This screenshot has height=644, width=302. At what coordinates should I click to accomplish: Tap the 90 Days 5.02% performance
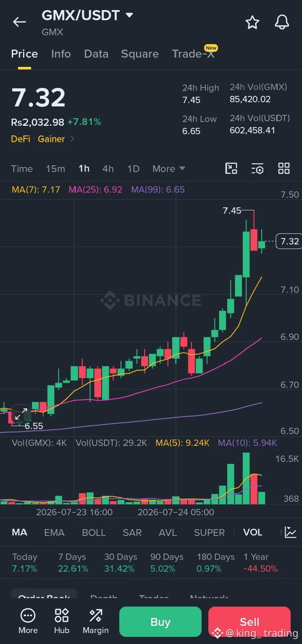(167, 563)
